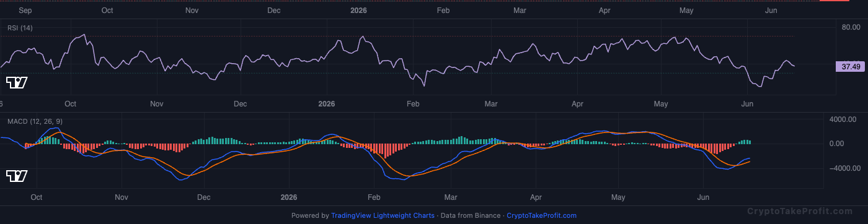
Task: Click the Apr label on the price chart time axis
Action: point(605,11)
